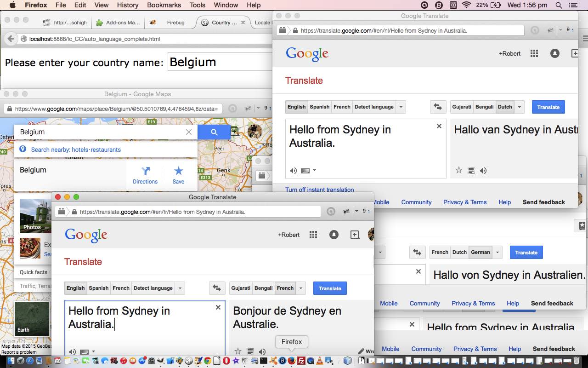The height and width of the screenshot is (368, 588).
Task: Clear source text in French translate window
Action: 218,307
